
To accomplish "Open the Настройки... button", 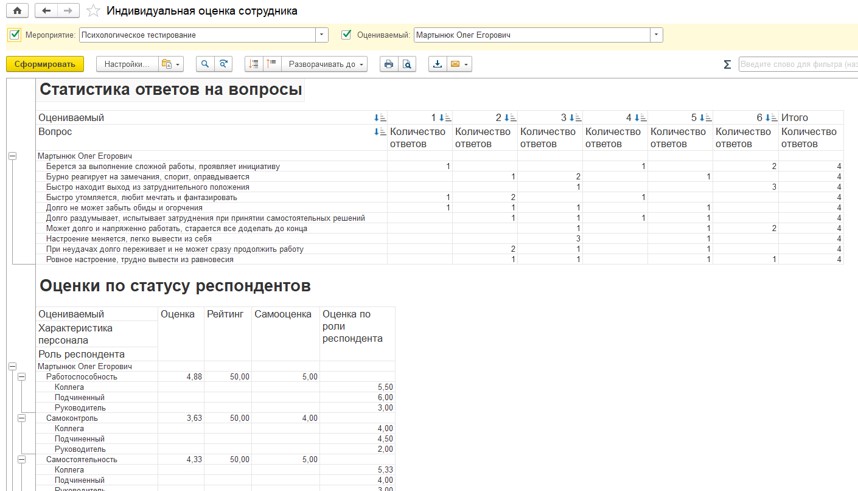I will pos(127,64).
